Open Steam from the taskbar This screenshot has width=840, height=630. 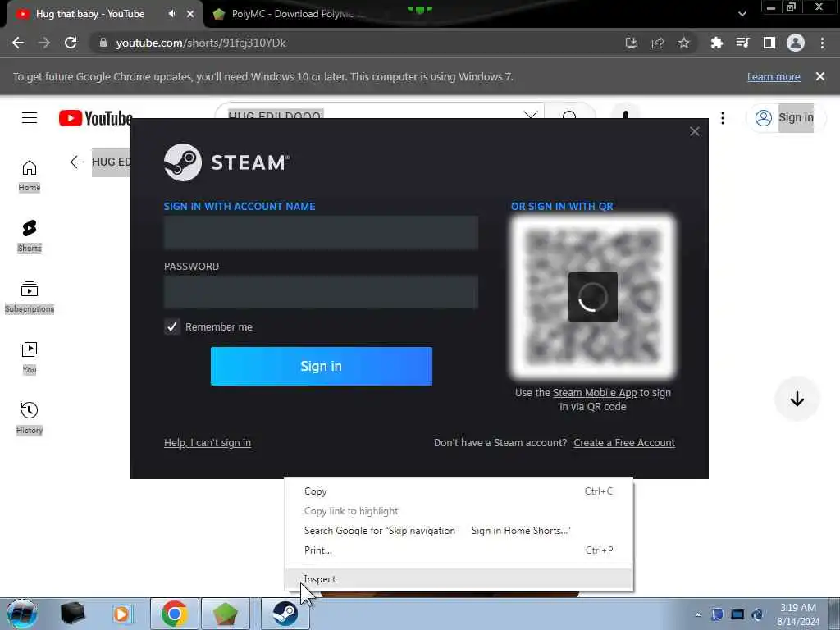pos(285,614)
